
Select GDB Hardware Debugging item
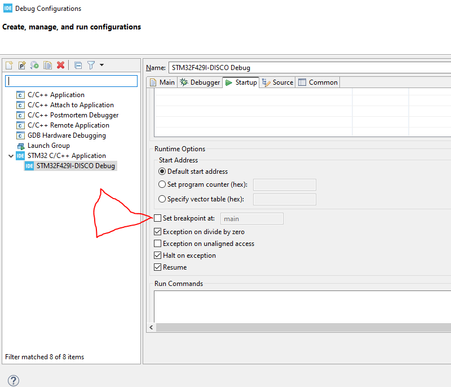[66, 135]
